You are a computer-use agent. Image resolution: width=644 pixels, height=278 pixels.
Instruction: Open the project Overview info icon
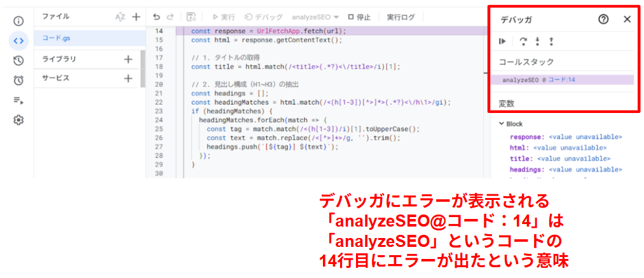pyautogui.click(x=18, y=21)
